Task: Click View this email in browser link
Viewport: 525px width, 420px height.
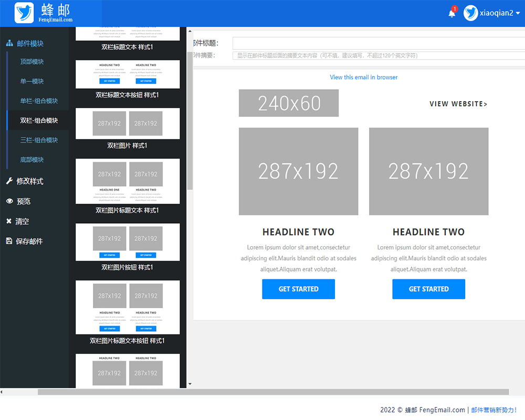Action: pyautogui.click(x=363, y=77)
